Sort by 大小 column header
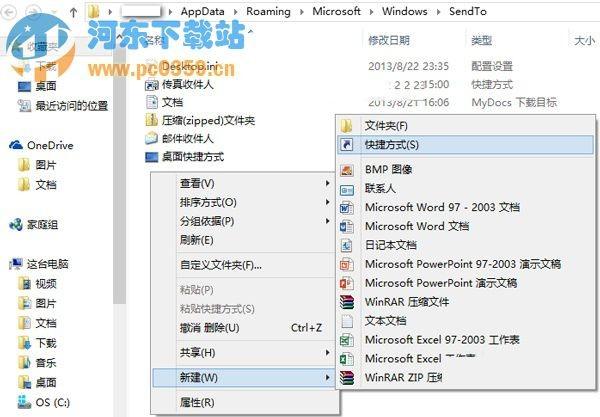 pyautogui.click(x=585, y=40)
